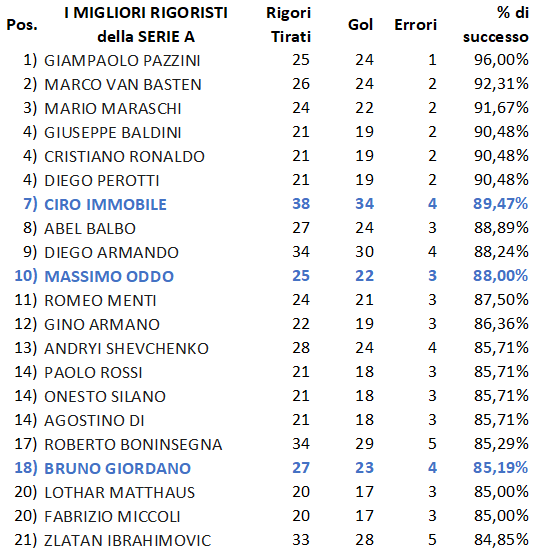Select ANDRYI SHEVCHENKO name cell
This screenshot has height=554, width=534.
coord(127,348)
